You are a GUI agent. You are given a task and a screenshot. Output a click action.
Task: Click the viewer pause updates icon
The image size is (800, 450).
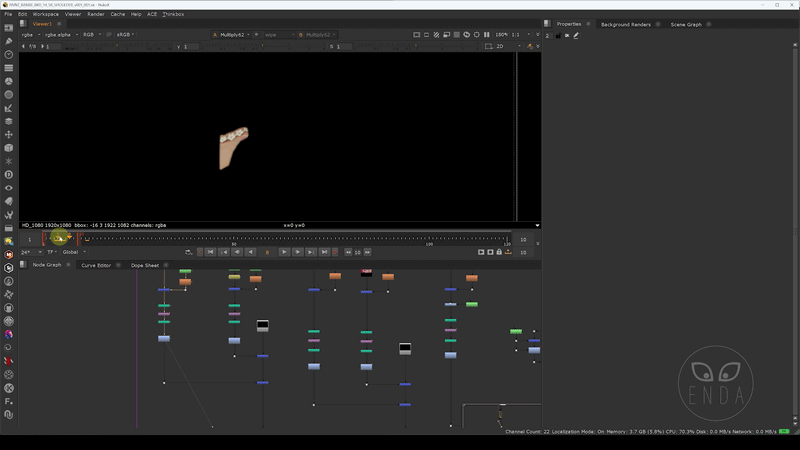[487, 35]
